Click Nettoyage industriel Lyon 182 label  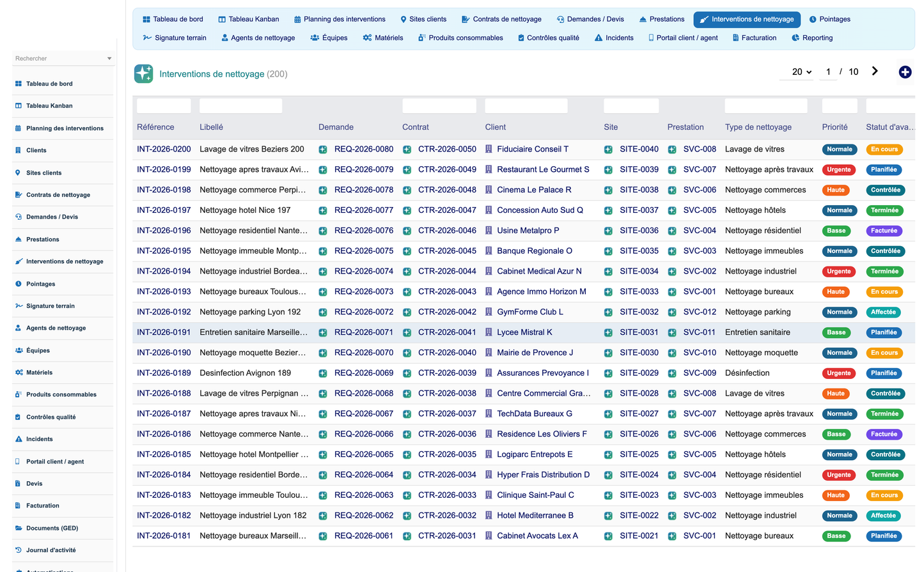pyautogui.click(x=253, y=516)
